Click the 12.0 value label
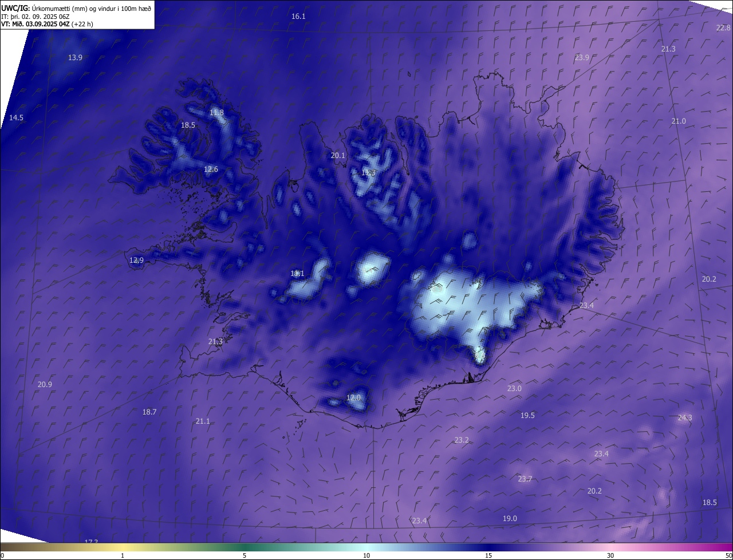 click(x=354, y=397)
